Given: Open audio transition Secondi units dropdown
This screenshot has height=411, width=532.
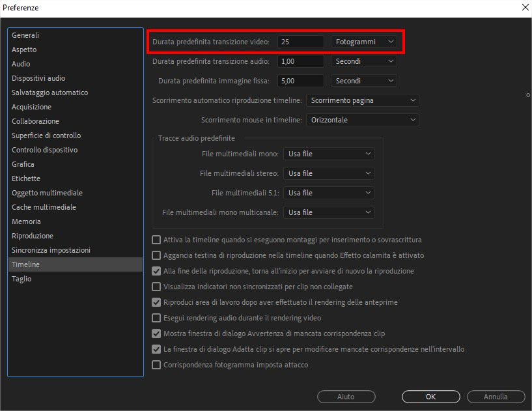Looking at the screenshot, I should (x=363, y=61).
